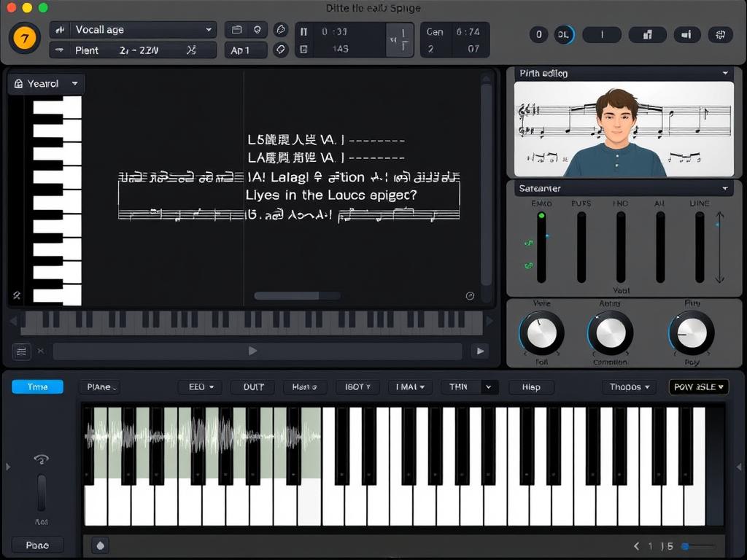Switch to the Hisp tab in the bottom toolbar
The width and height of the screenshot is (747, 560).
tap(531, 387)
